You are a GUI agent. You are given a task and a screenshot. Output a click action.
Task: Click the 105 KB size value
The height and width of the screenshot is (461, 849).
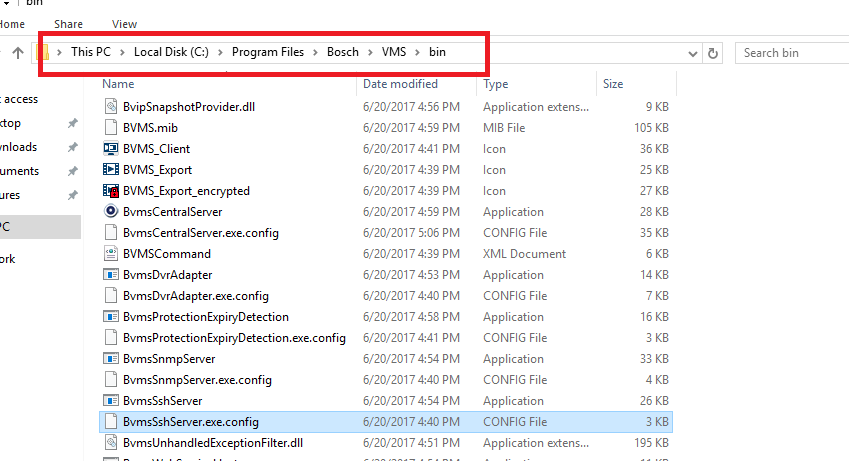pyautogui.click(x=651, y=128)
